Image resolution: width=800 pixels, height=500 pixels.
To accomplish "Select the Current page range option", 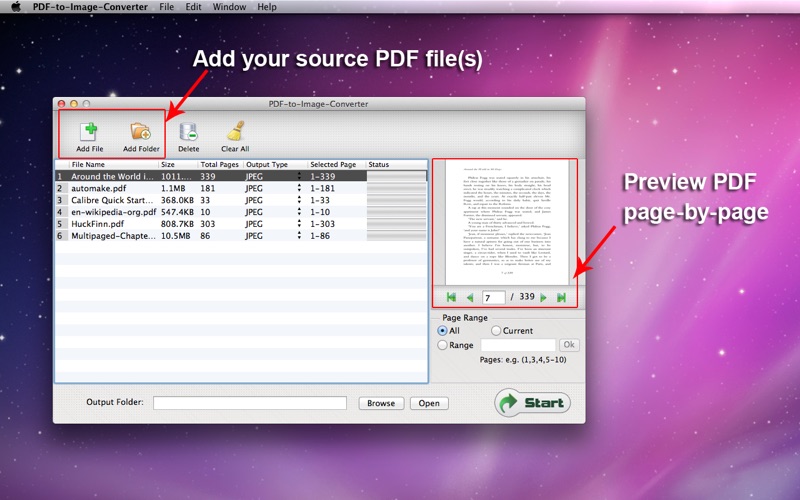I will [x=496, y=331].
